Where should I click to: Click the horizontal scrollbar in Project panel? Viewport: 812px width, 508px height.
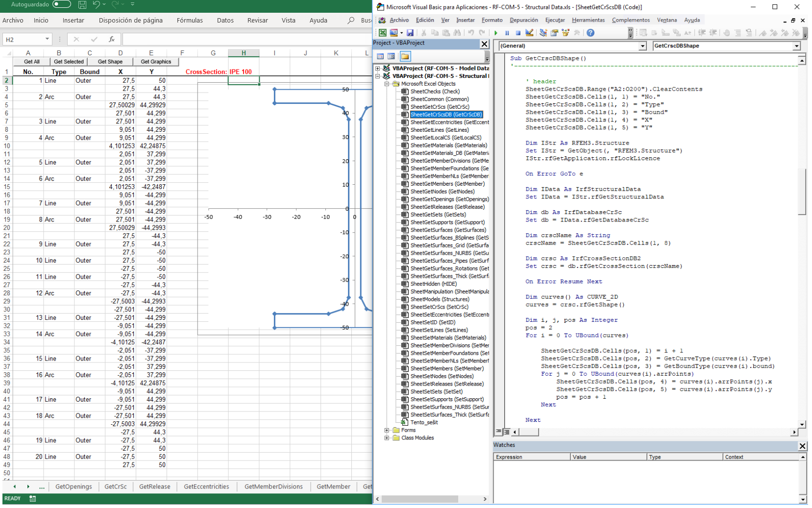(419, 499)
